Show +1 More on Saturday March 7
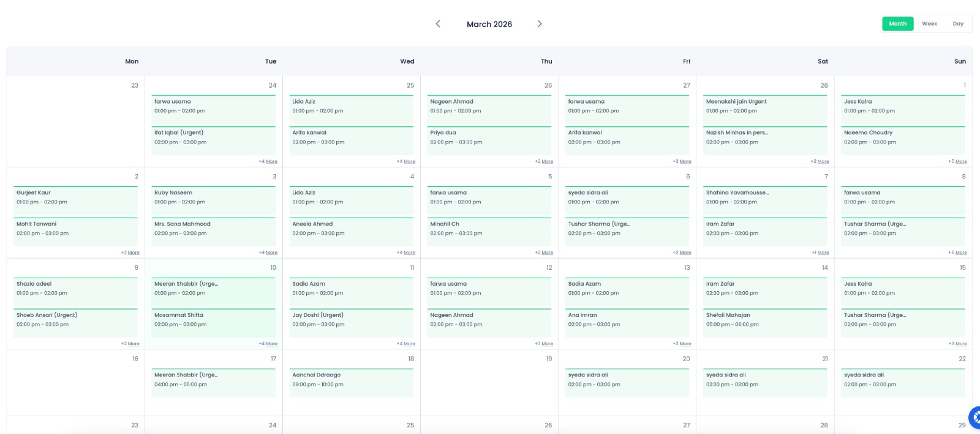980x434 pixels. coord(823,253)
